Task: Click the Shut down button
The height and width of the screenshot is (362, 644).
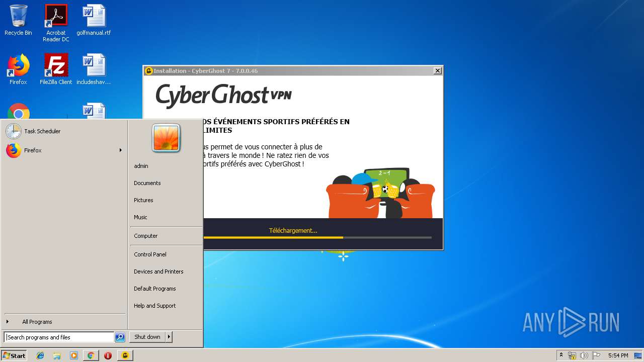Action: [x=147, y=337]
